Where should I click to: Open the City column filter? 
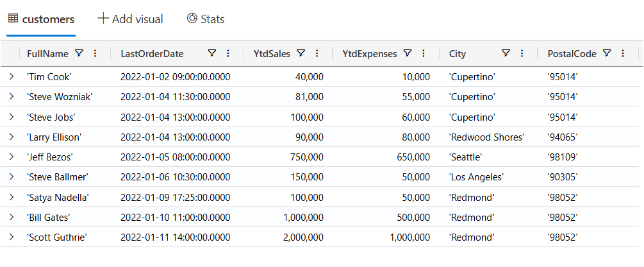pos(506,54)
